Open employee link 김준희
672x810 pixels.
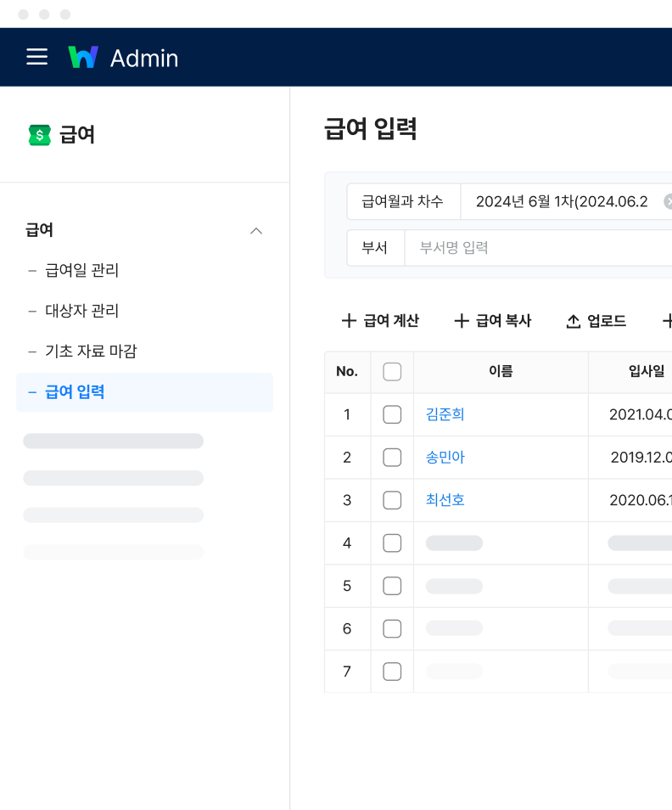[x=445, y=414]
